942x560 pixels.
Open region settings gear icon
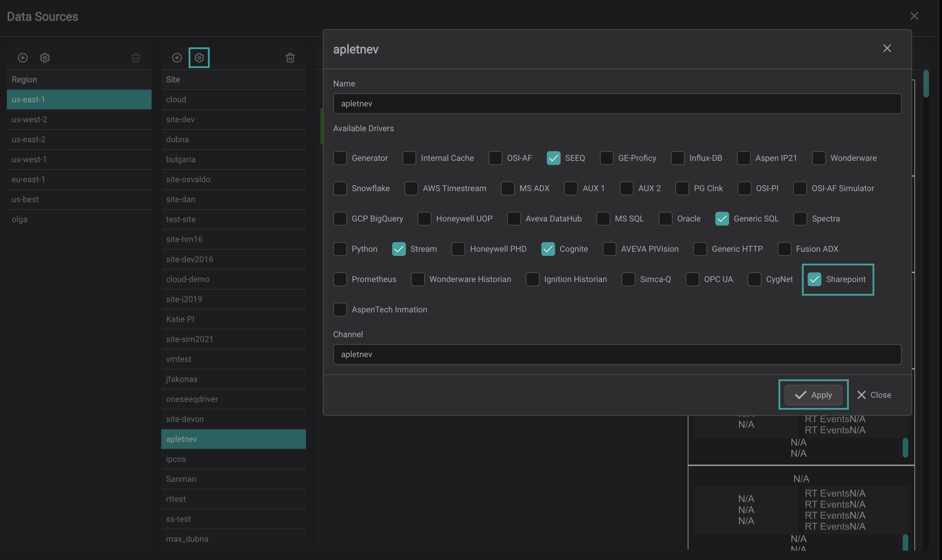(45, 58)
